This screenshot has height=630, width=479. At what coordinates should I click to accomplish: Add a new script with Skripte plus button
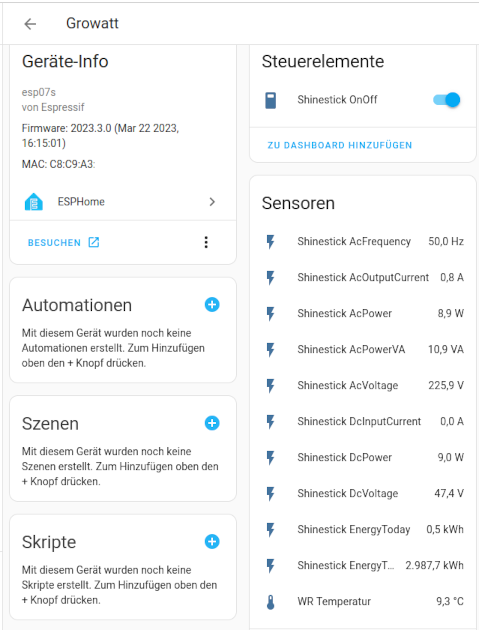point(212,542)
